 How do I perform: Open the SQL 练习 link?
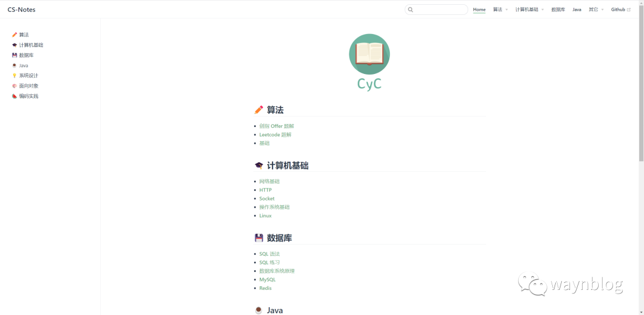(x=270, y=262)
